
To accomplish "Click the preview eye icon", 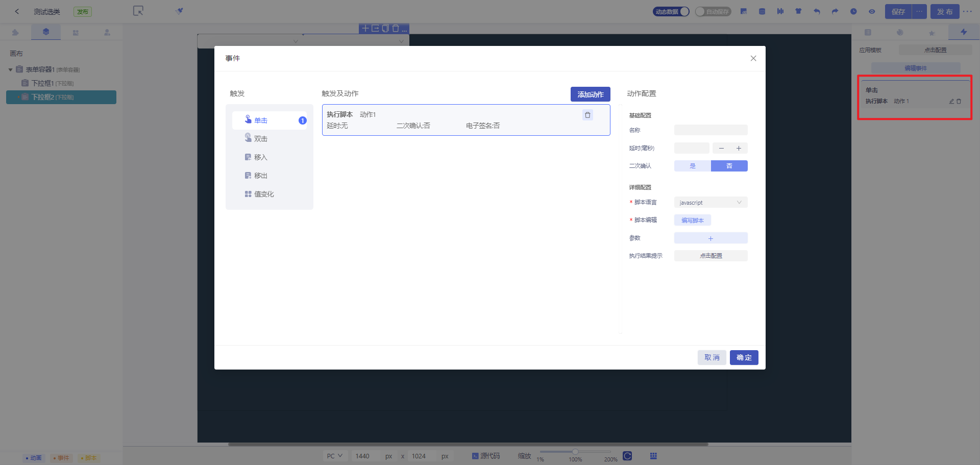I will [x=872, y=11].
